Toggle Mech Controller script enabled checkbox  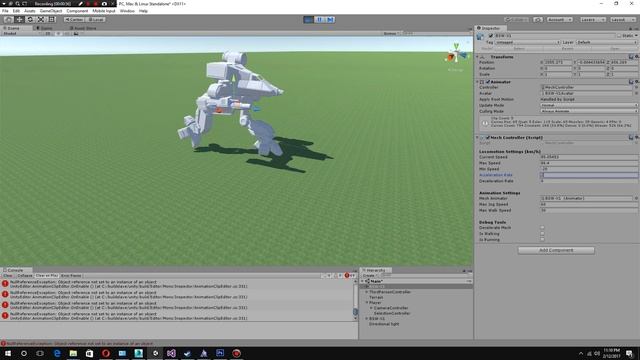coord(488,138)
